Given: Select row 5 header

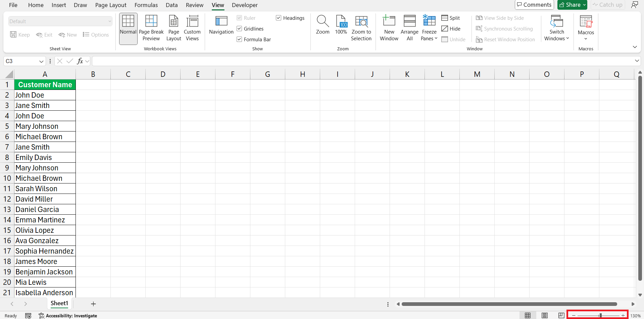Looking at the screenshot, I should [x=7, y=126].
